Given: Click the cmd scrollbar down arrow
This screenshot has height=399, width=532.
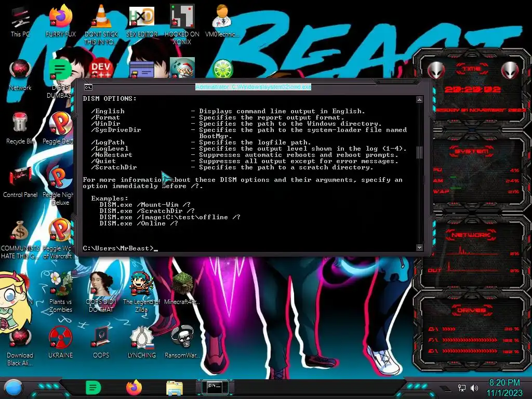Looking at the screenshot, I should pos(419,248).
